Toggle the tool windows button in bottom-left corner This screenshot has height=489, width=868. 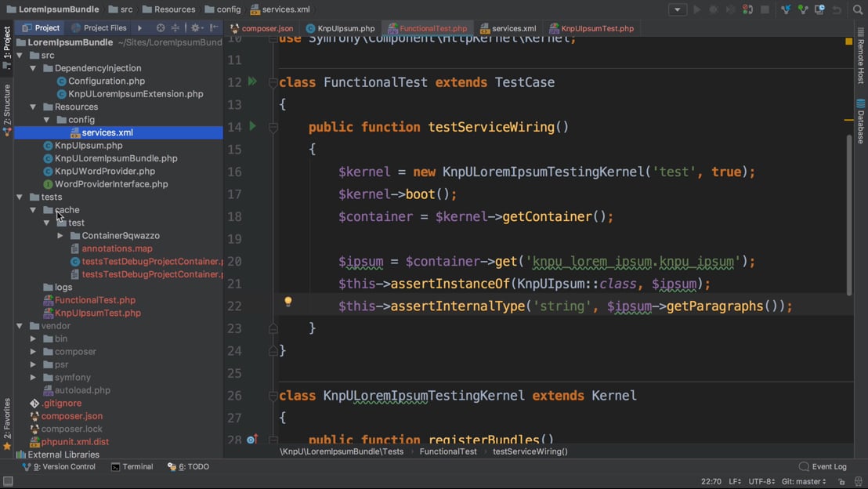[8, 481]
